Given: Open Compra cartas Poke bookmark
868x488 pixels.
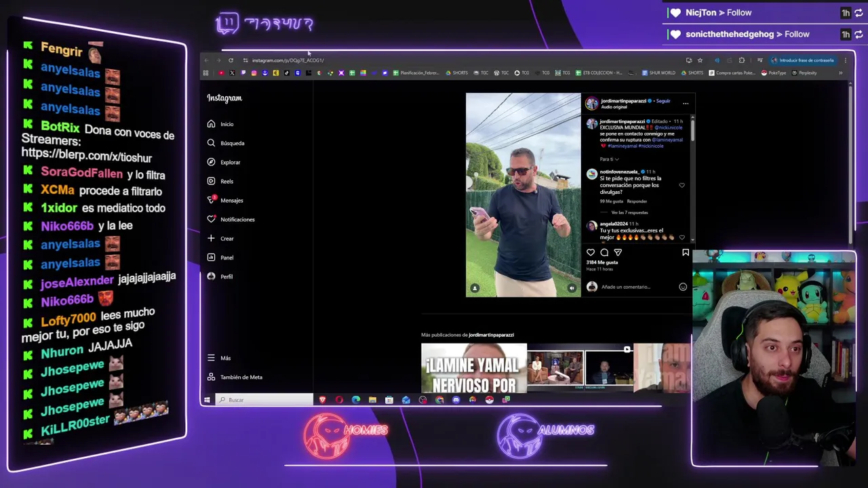Looking at the screenshot, I should click(x=731, y=73).
